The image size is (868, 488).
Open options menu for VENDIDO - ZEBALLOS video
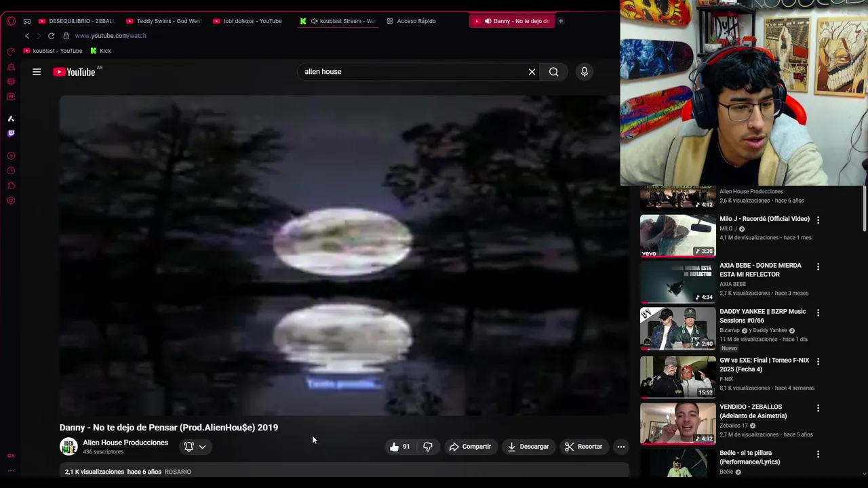818,408
